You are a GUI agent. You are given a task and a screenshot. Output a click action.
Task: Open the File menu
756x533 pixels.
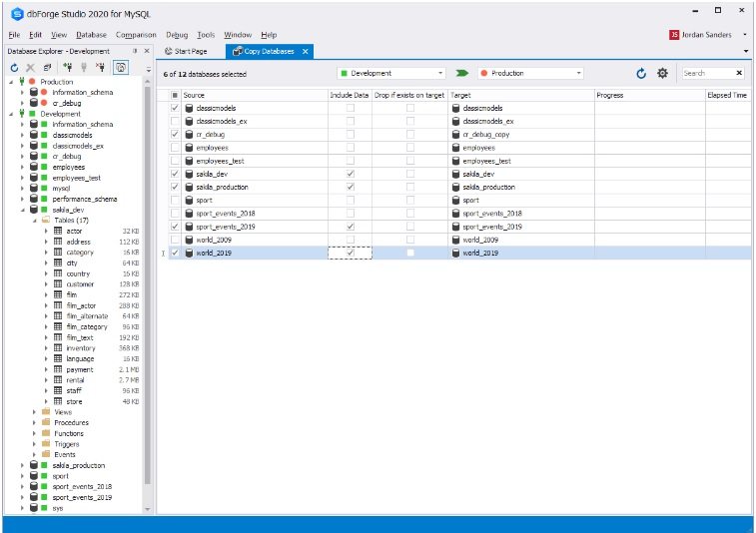[x=14, y=35]
